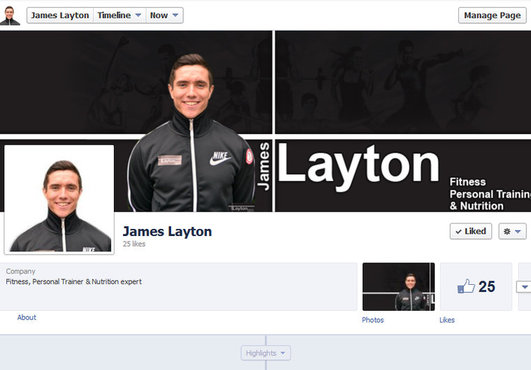Viewport: 531px width, 370px height.
Task: Open the Photos thumbnail tile
Action: point(399,287)
